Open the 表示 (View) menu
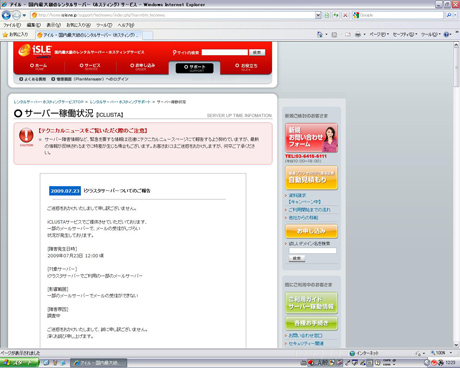Image resolution: width=460 pixels, height=368 pixels. point(53,25)
